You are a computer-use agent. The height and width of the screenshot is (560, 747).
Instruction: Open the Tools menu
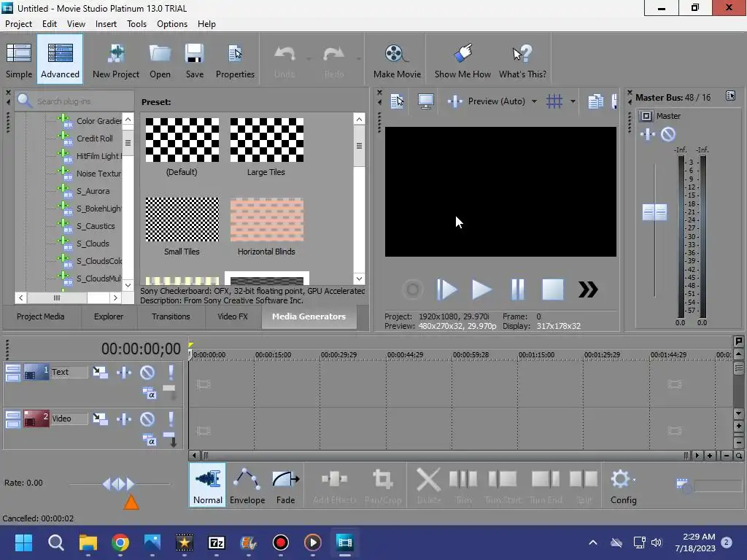pyautogui.click(x=136, y=24)
